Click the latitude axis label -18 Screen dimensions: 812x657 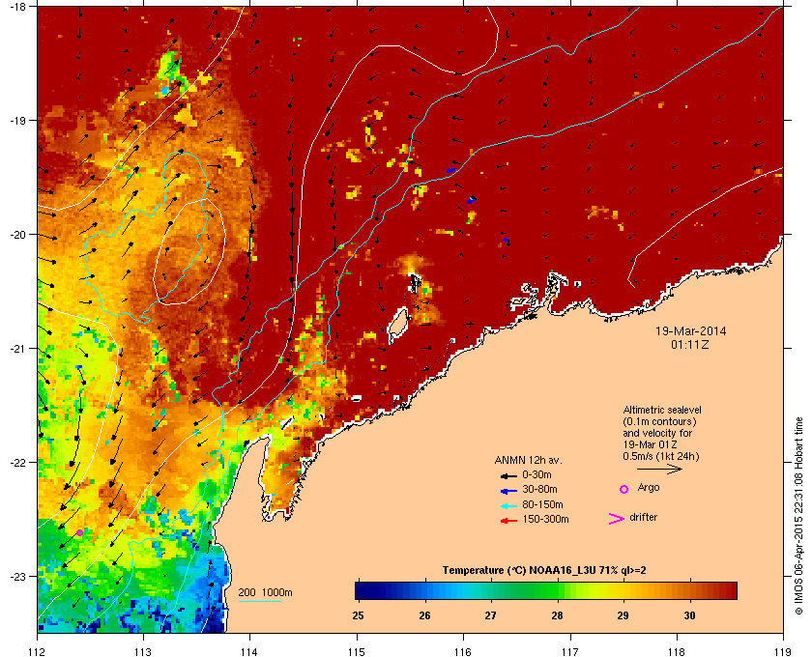click(x=17, y=6)
